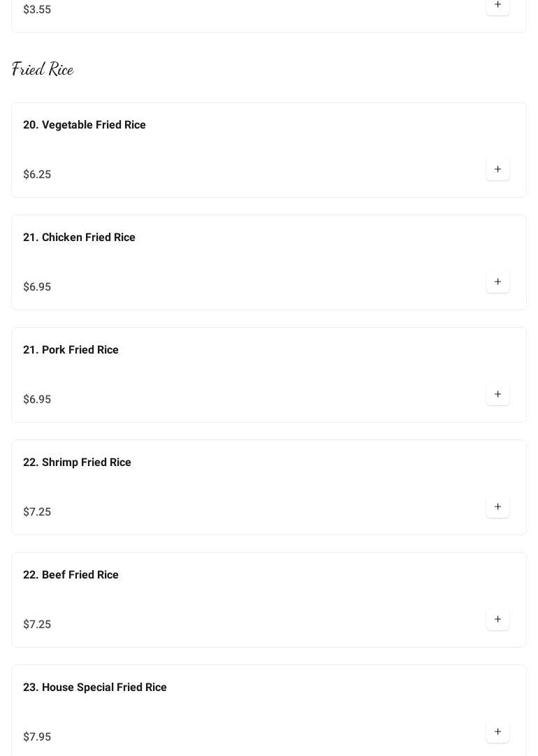
Task: Open the Chicken Fried Rice item title
Action: 79,238
